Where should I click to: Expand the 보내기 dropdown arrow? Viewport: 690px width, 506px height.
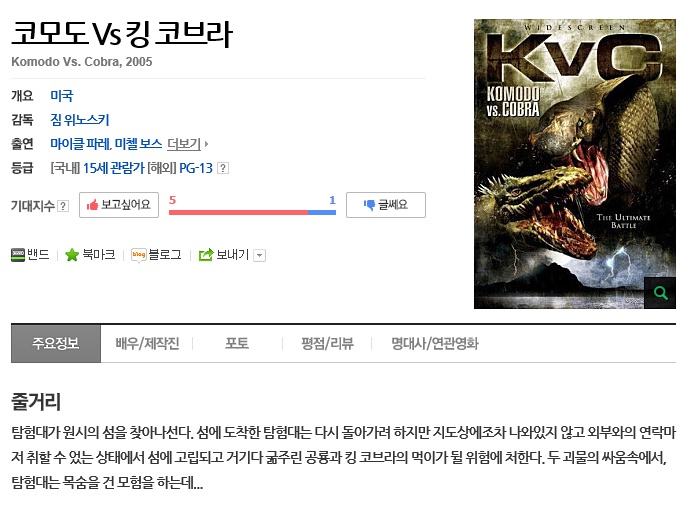[x=260, y=255]
